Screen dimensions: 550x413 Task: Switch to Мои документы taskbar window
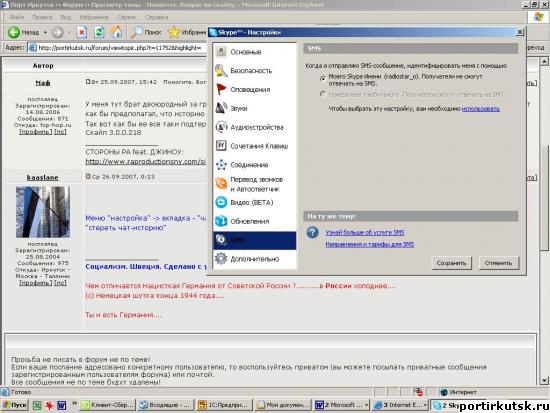click(x=282, y=405)
